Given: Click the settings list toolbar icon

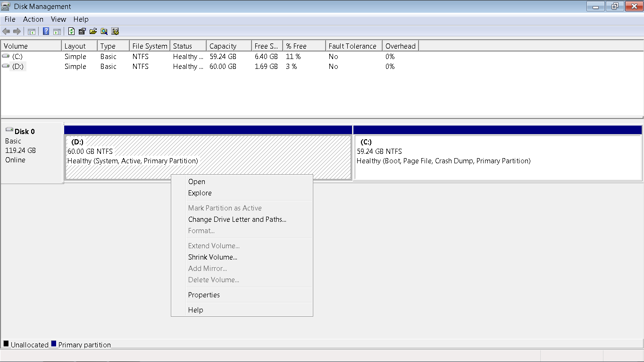Looking at the screenshot, I should click(x=115, y=32).
